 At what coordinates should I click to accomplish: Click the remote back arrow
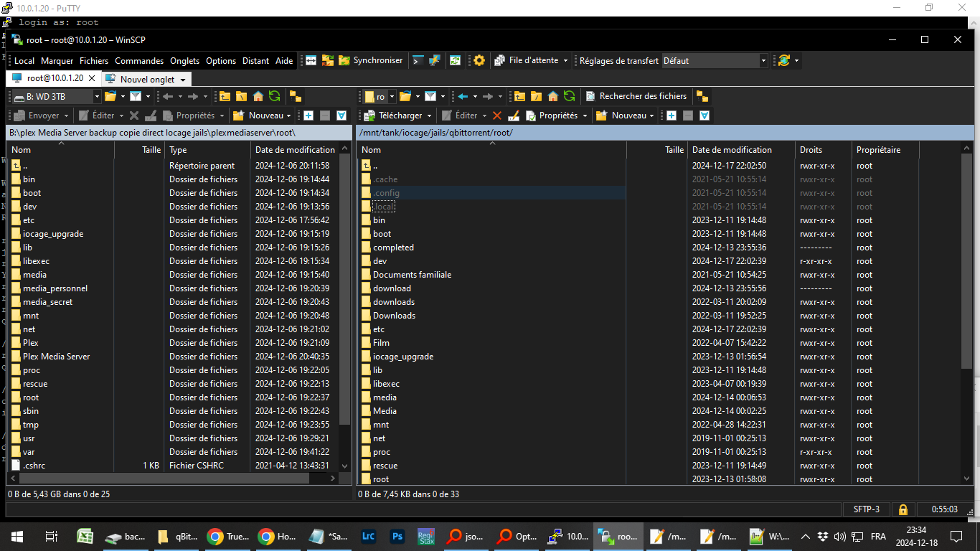coord(463,96)
